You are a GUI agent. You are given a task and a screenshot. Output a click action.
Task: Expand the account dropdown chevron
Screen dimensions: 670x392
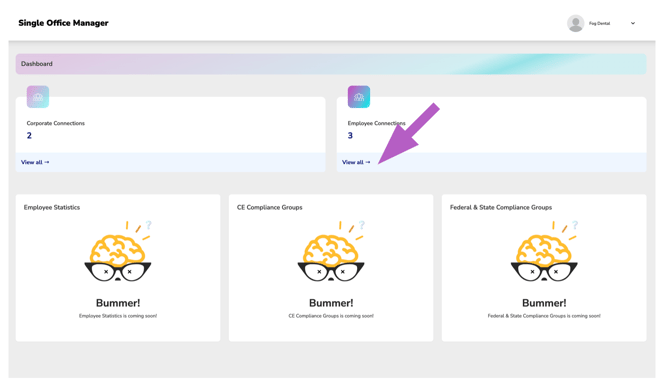click(633, 24)
